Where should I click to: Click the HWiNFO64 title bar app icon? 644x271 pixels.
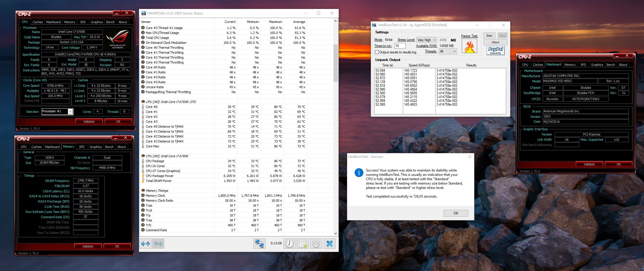pos(144,13)
